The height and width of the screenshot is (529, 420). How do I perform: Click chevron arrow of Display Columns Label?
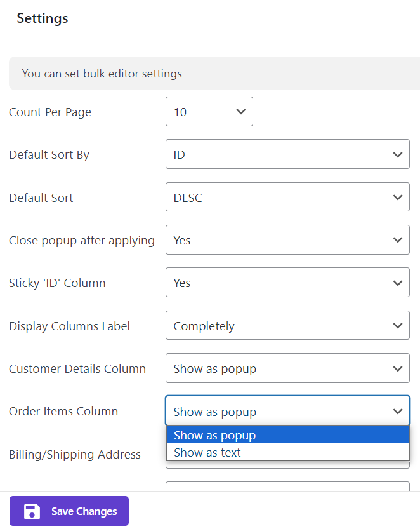click(398, 326)
